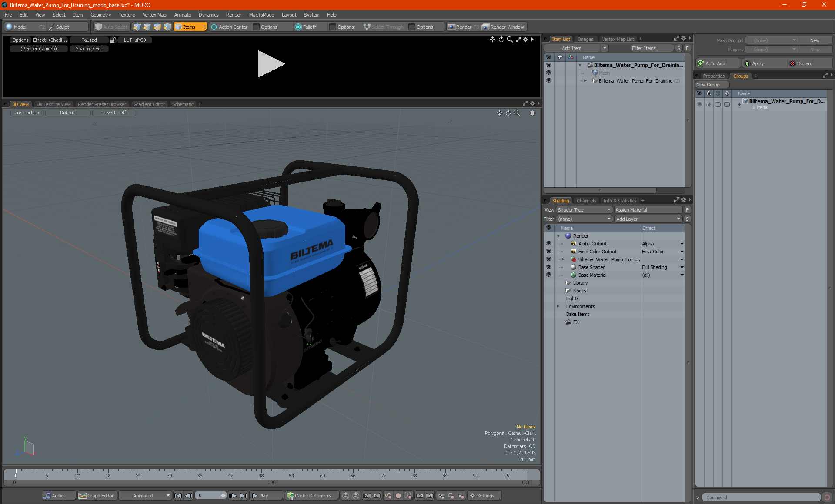Click the Command input field
Screen dimensions: 835x504
tap(761, 497)
